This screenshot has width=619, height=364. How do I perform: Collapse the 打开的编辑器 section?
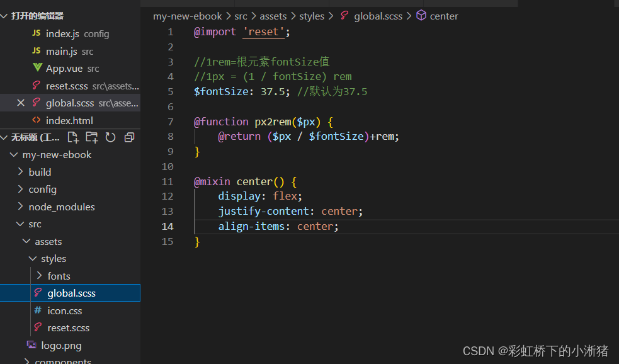4,16
